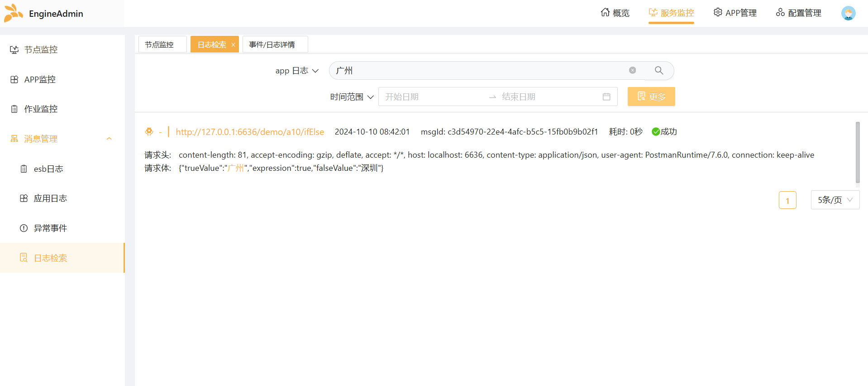This screenshot has height=386, width=868.
Task: Click the highlighted 广州 in request body
Action: (236, 168)
